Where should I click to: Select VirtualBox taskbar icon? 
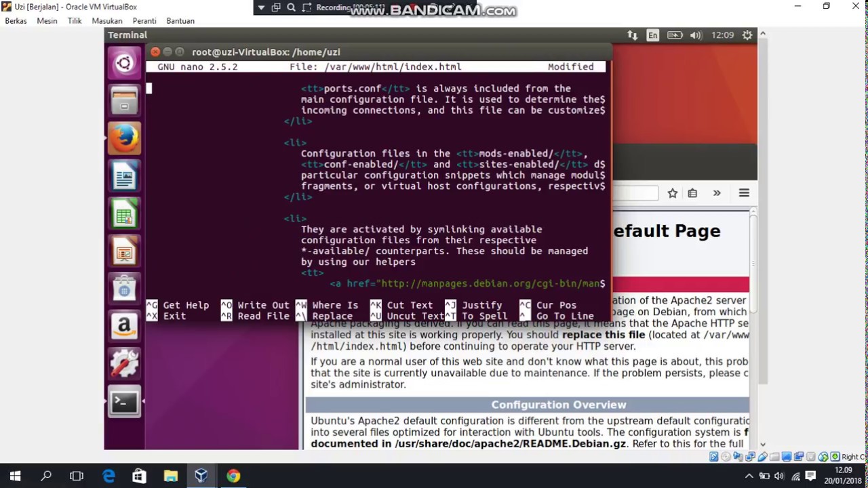tap(201, 476)
